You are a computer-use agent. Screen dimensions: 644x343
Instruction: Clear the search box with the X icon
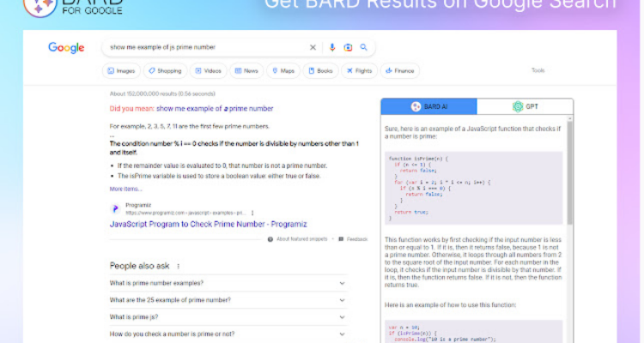coord(313,48)
